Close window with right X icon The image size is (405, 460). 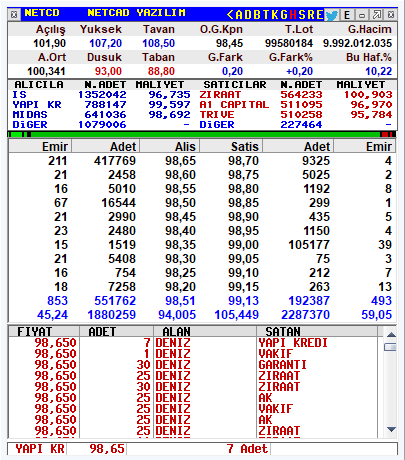[391, 15]
